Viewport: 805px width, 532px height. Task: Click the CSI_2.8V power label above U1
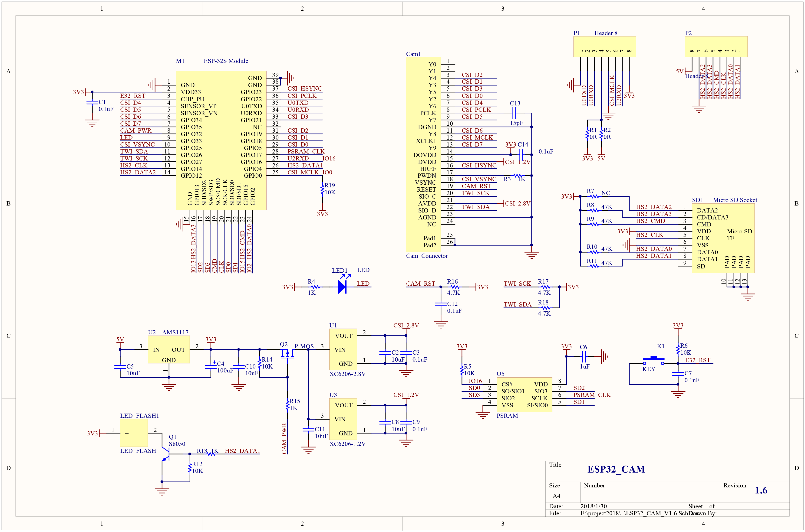tap(406, 325)
